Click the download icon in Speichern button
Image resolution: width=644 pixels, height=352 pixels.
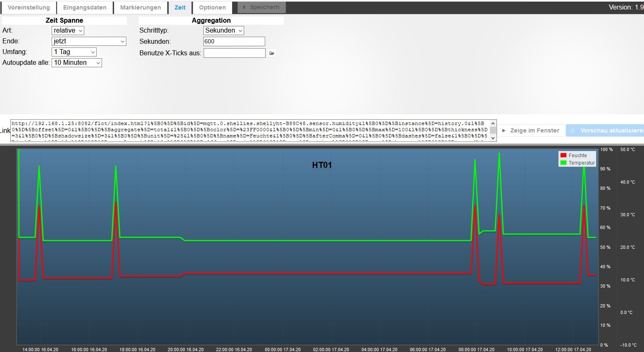pyautogui.click(x=244, y=7)
